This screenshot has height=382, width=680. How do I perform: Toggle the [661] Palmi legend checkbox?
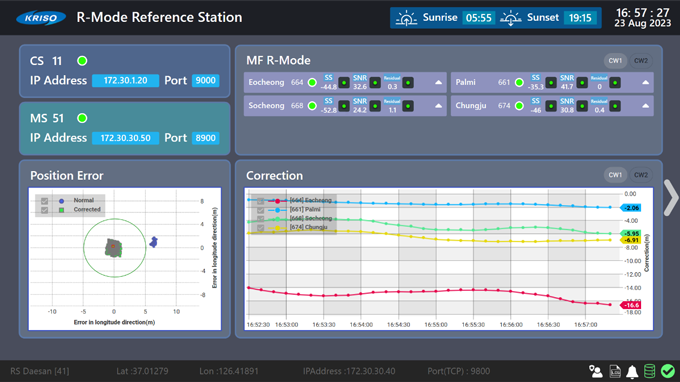[x=260, y=210]
